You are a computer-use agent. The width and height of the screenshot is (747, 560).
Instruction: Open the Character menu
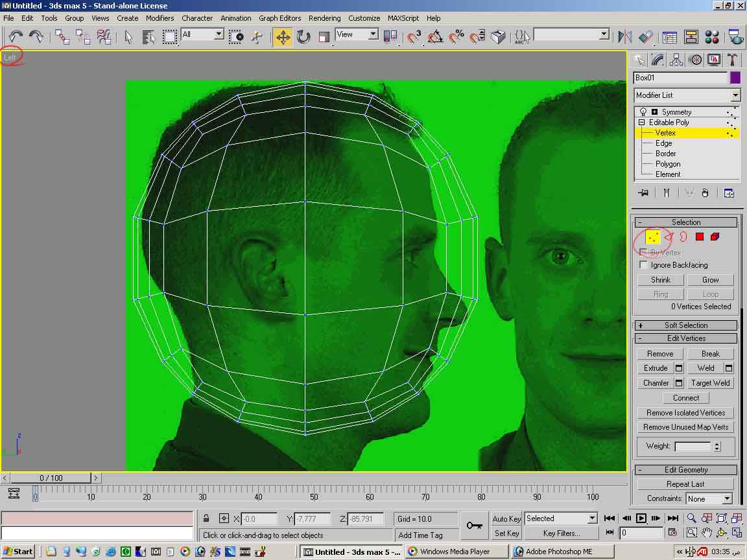tap(196, 18)
